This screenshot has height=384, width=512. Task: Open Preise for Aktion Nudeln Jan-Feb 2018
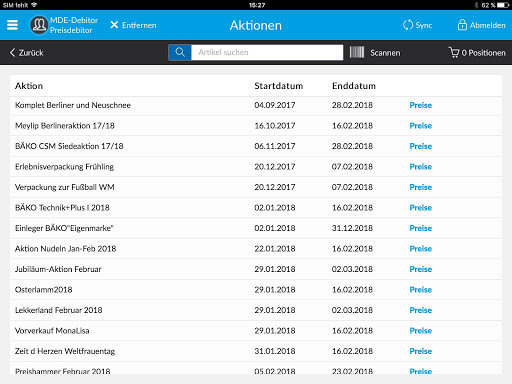(421, 249)
